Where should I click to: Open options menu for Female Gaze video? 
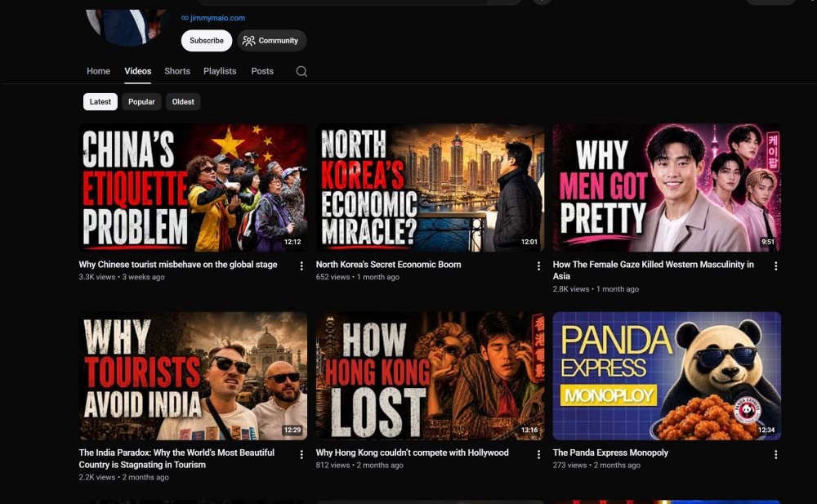[x=775, y=265]
